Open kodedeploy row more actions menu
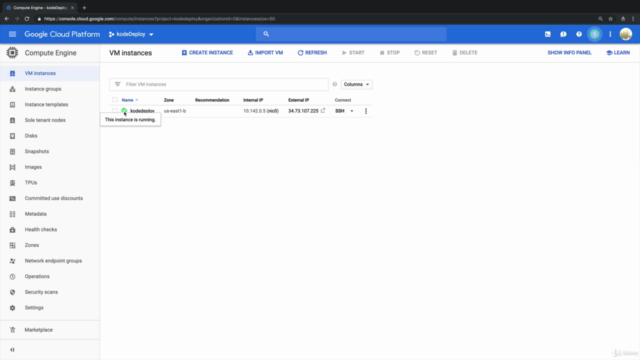The height and width of the screenshot is (360, 640). pyautogui.click(x=366, y=111)
